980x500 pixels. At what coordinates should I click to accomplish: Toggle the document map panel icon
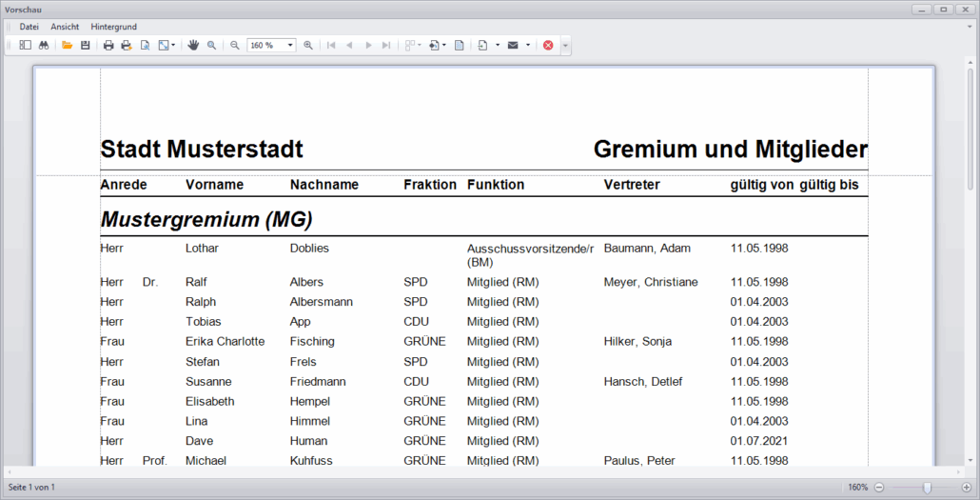point(26,45)
